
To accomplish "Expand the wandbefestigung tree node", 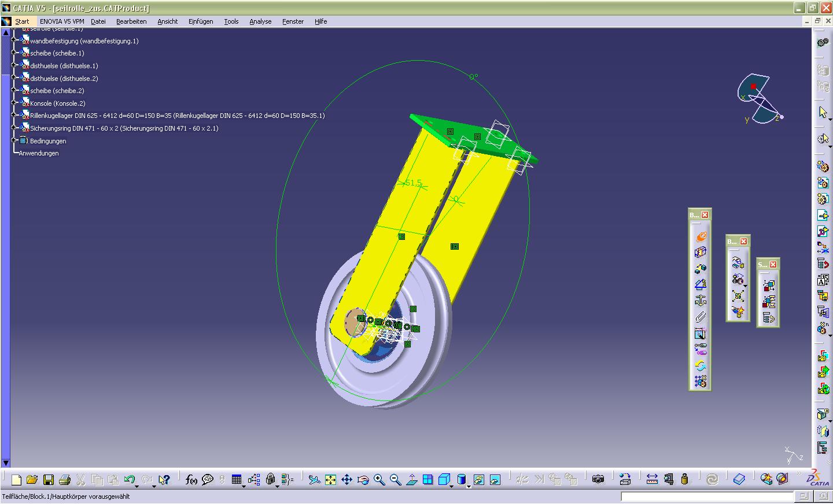I will click(x=14, y=40).
